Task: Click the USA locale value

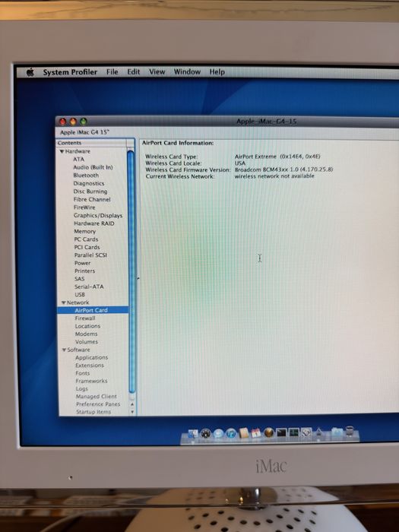Action: pos(240,163)
